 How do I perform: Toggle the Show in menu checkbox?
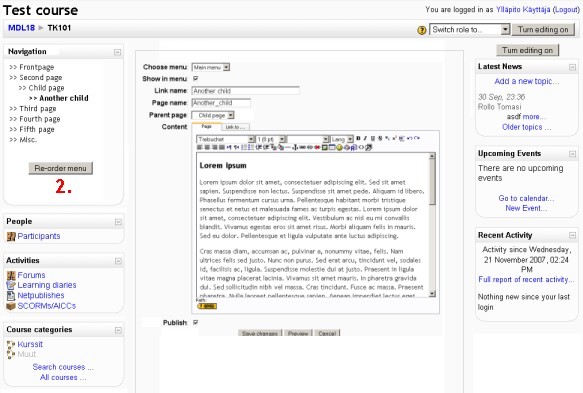(196, 78)
